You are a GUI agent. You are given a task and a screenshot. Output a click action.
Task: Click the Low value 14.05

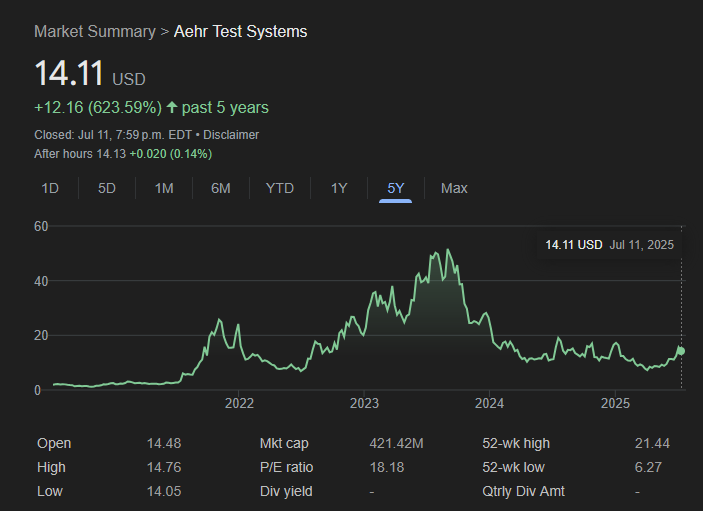tap(164, 491)
